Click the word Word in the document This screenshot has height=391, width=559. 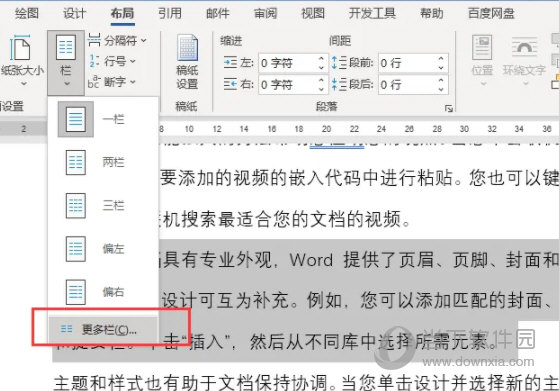coord(311,260)
